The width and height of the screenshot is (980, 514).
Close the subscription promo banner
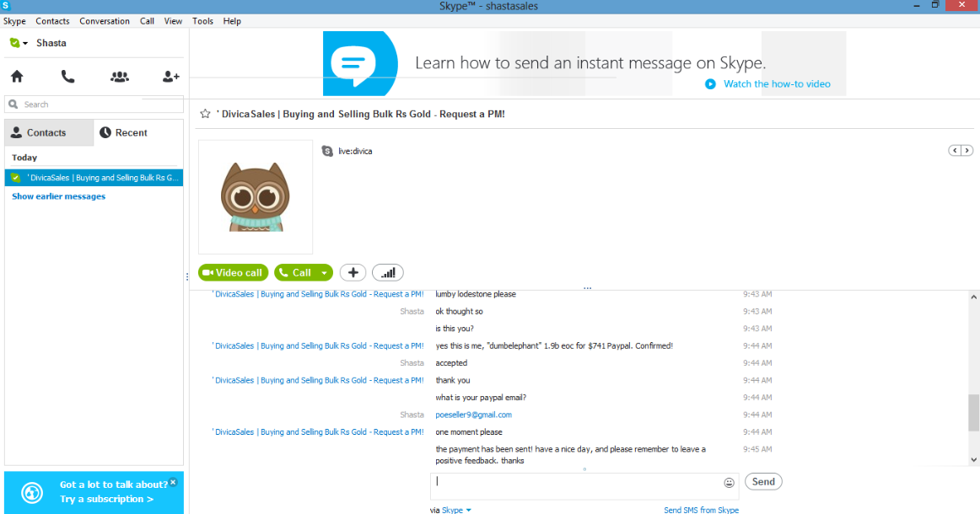[173, 482]
